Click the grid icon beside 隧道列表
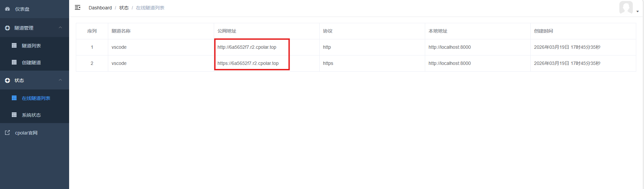The image size is (644, 189). tap(14, 45)
